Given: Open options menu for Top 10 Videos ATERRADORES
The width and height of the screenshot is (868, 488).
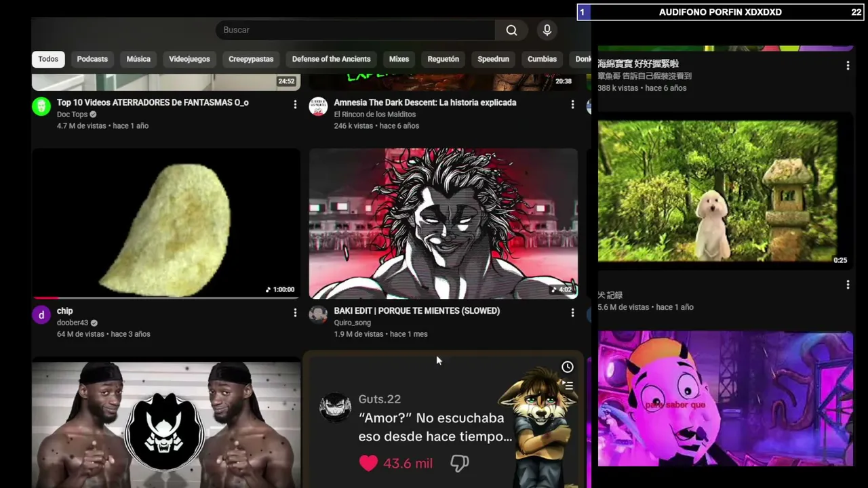Looking at the screenshot, I should pyautogui.click(x=295, y=104).
